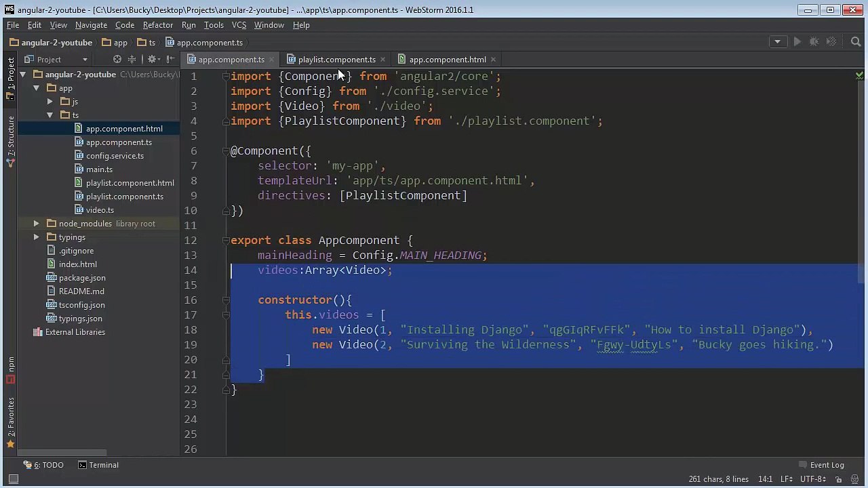Select app.component.ts in project tree
The image size is (868, 488).
click(x=119, y=142)
